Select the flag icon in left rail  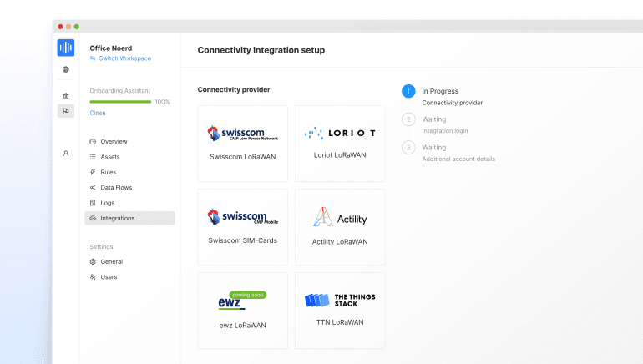point(66,111)
